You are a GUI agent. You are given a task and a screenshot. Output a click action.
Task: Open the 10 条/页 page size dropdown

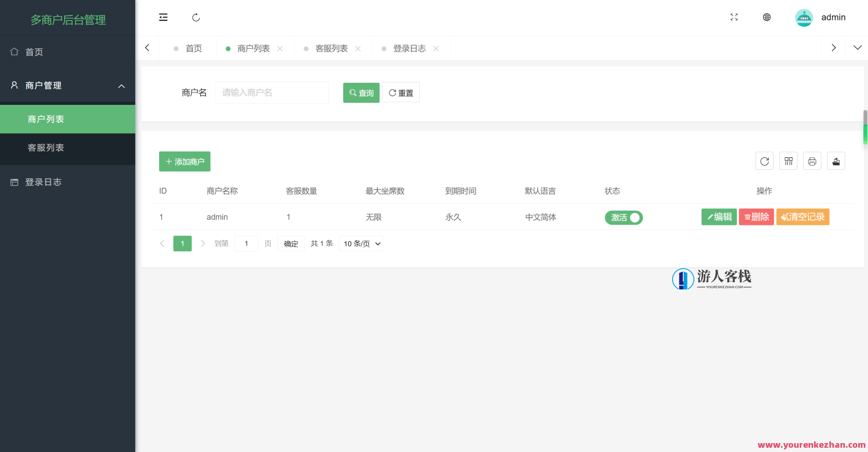(361, 244)
